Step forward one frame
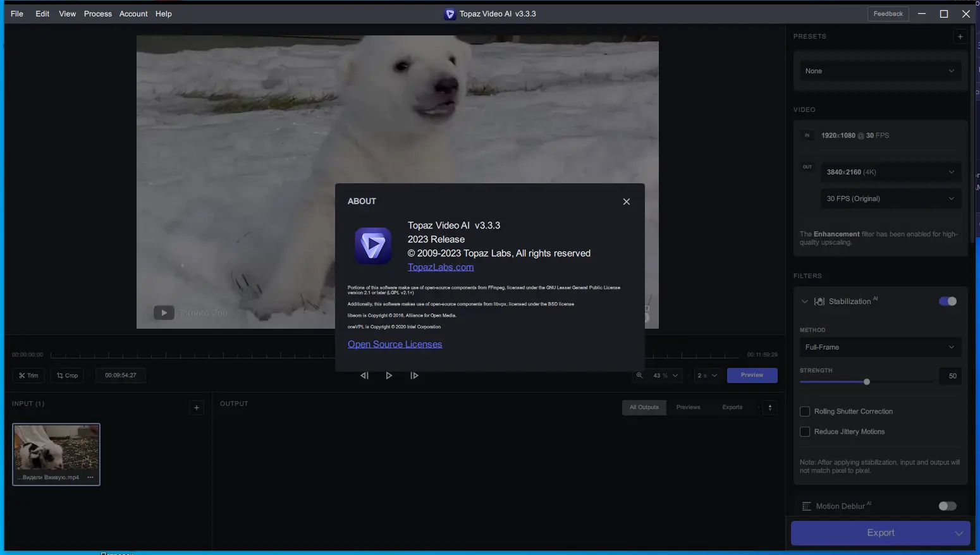This screenshot has width=980, height=555. [x=414, y=375]
